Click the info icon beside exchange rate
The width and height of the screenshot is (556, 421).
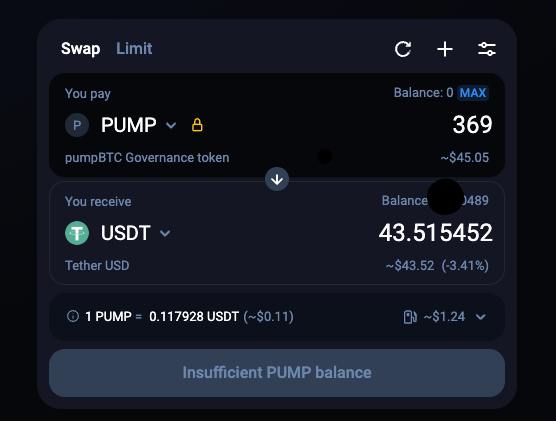pyautogui.click(x=73, y=316)
